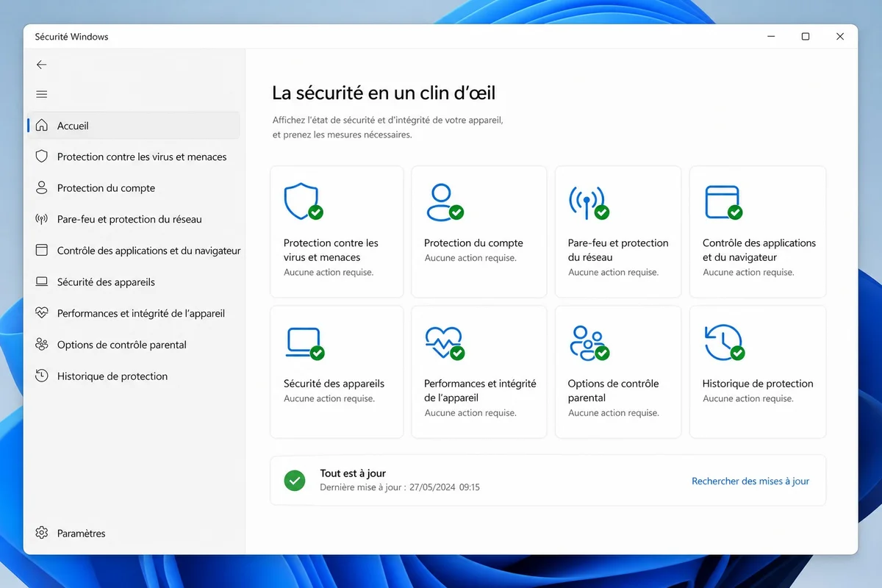Click the gear icon beside Paramètres
This screenshot has width=882, height=588.
click(x=42, y=533)
